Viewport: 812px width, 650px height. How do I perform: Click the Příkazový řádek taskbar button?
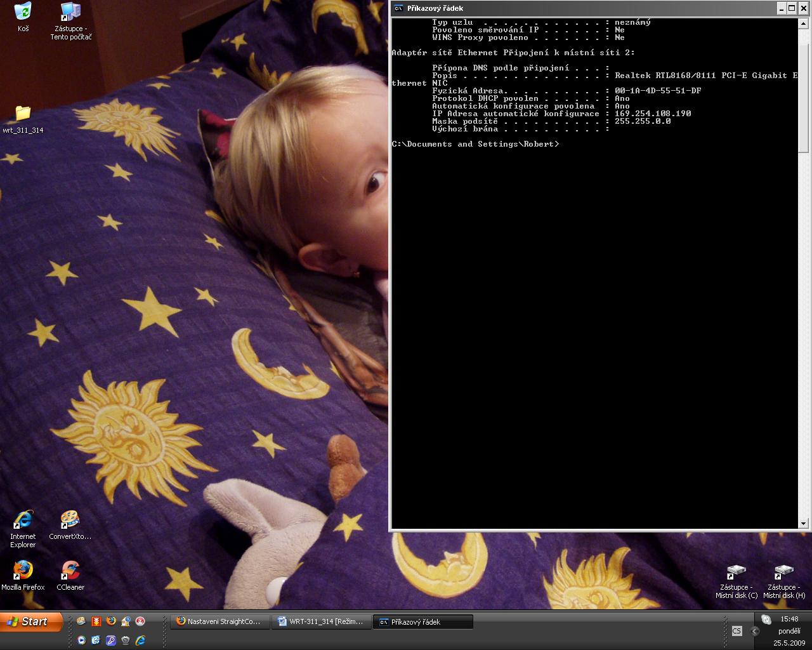click(423, 622)
